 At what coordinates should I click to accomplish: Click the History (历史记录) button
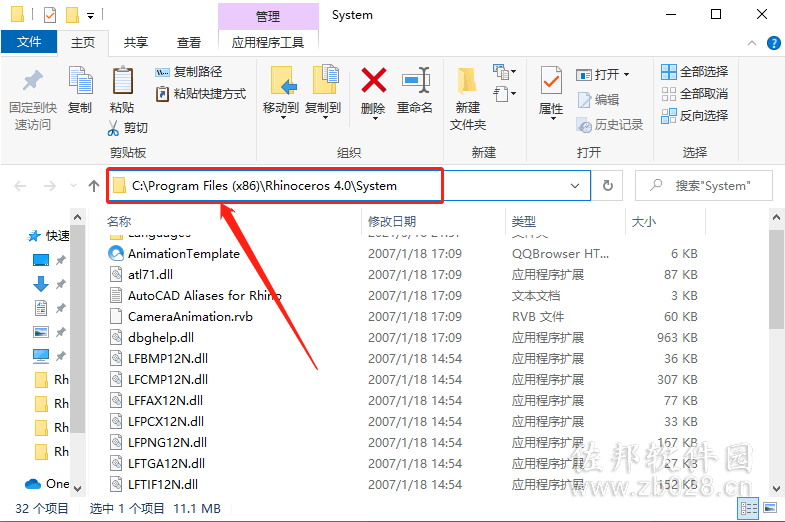pos(610,125)
